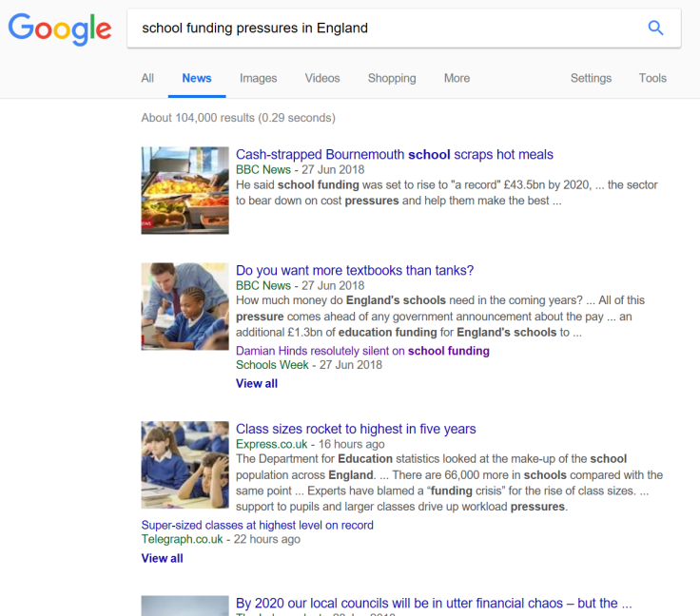Click the 'Telegraph.co.uk - 22 hours ago' text
The image size is (700, 616).
[x=221, y=539]
